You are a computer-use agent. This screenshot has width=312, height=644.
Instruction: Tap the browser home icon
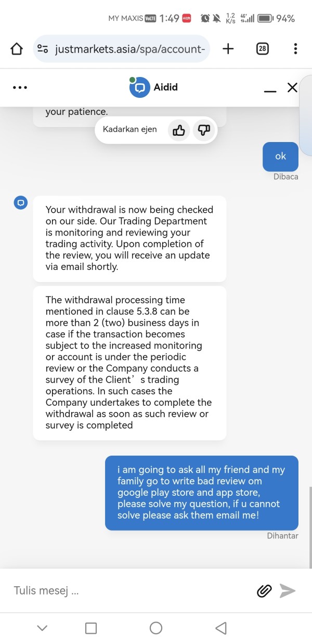(x=17, y=49)
